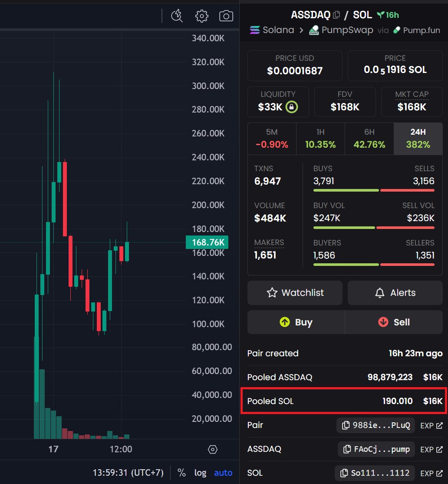Click the buy vol versus sell vol bar

[x=374, y=228]
